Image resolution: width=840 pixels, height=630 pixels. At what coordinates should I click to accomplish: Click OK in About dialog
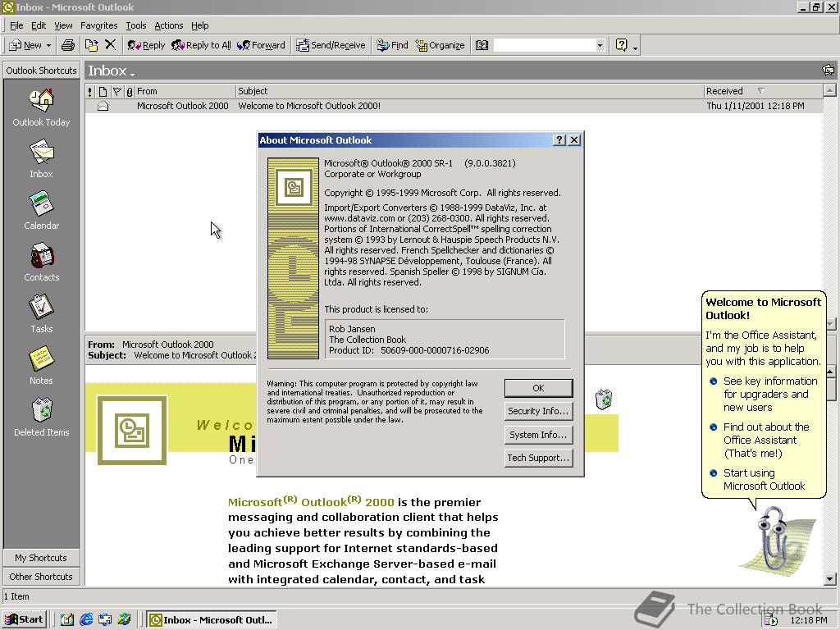coord(538,388)
